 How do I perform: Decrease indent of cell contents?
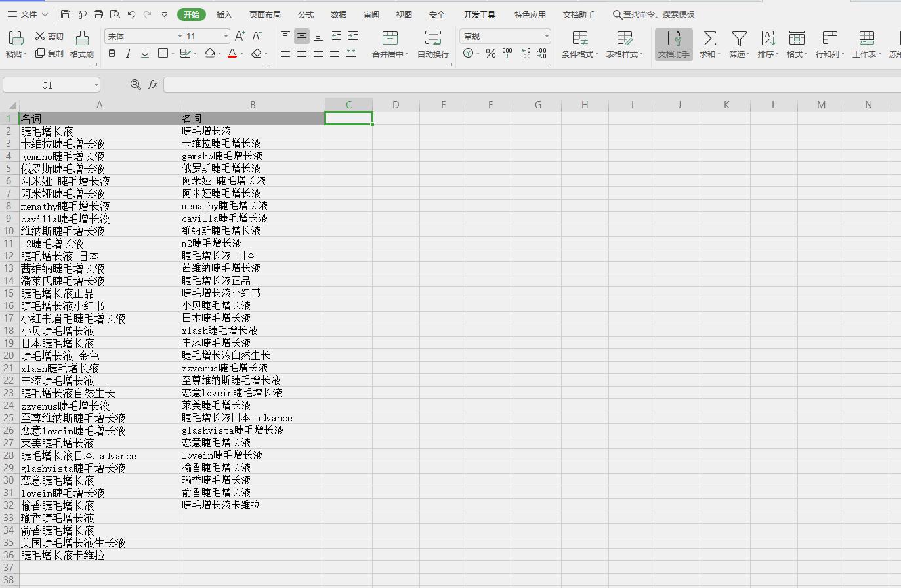(336, 36)
